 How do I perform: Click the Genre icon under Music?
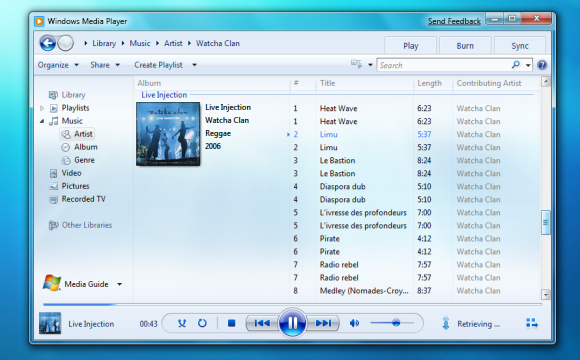pyautogui.click(x=65, y=160)
